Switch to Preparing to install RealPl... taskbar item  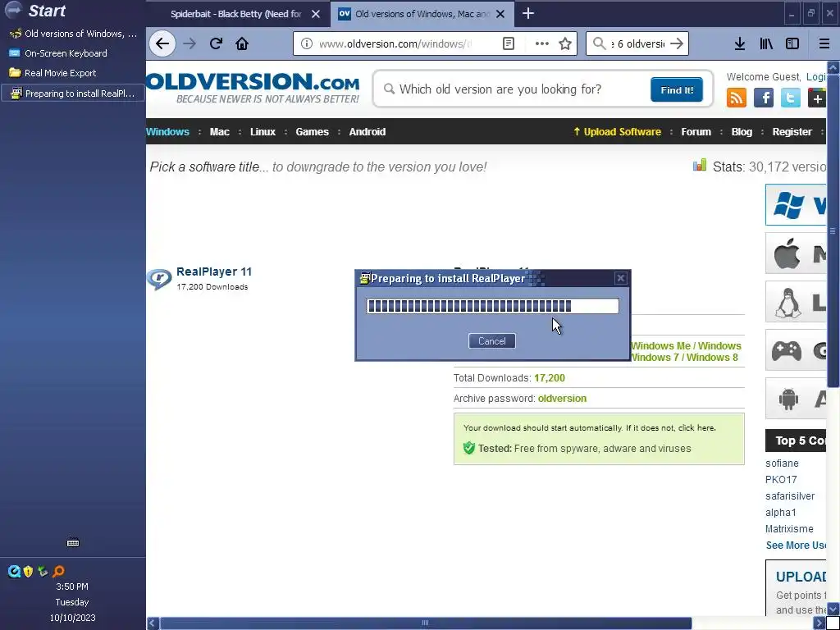coord(73,94)
